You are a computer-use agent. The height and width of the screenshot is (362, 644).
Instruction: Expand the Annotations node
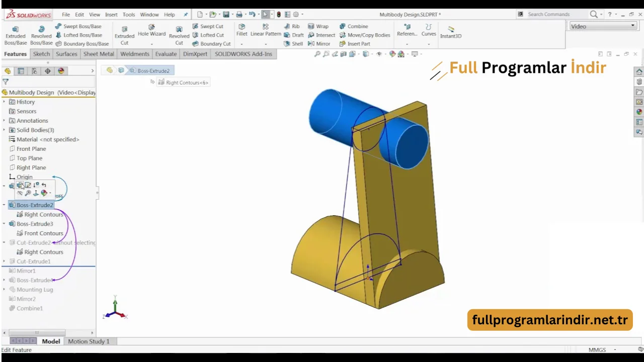coord(5,121)
